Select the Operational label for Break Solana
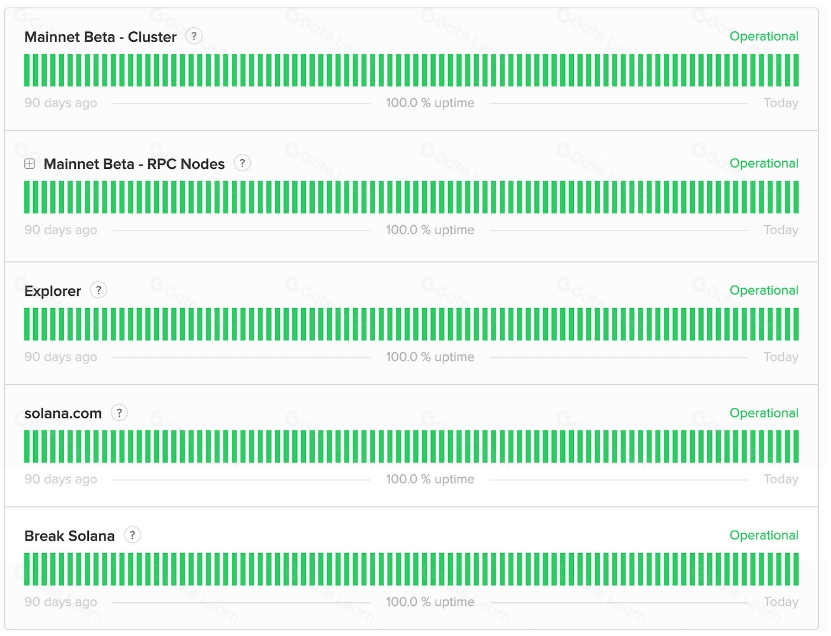The width and height of the screenshot is (831, 636). 764,535
